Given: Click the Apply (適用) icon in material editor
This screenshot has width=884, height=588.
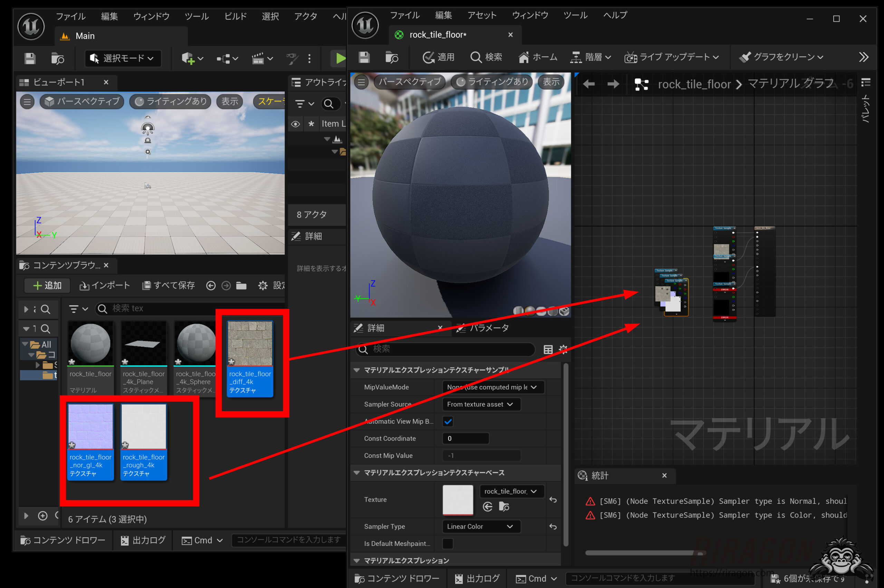Looking at the screenshot, I should (x=428, y=57).
